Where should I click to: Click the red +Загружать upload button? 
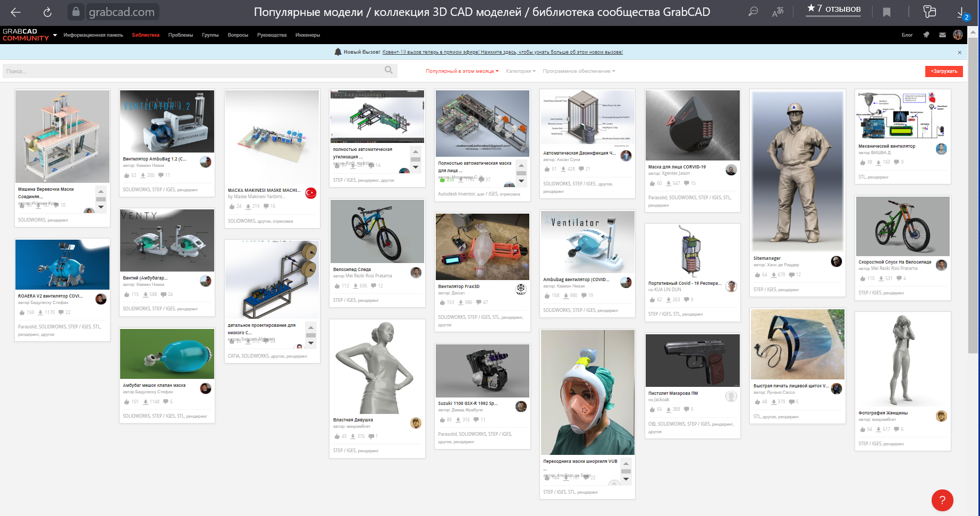click(x=944, y=71)
